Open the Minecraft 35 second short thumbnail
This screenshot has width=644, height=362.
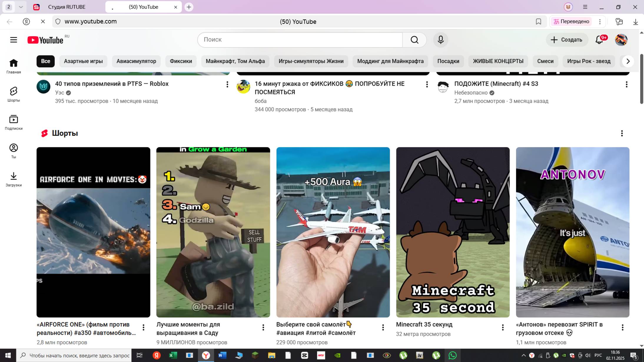[x=453, y=232]
